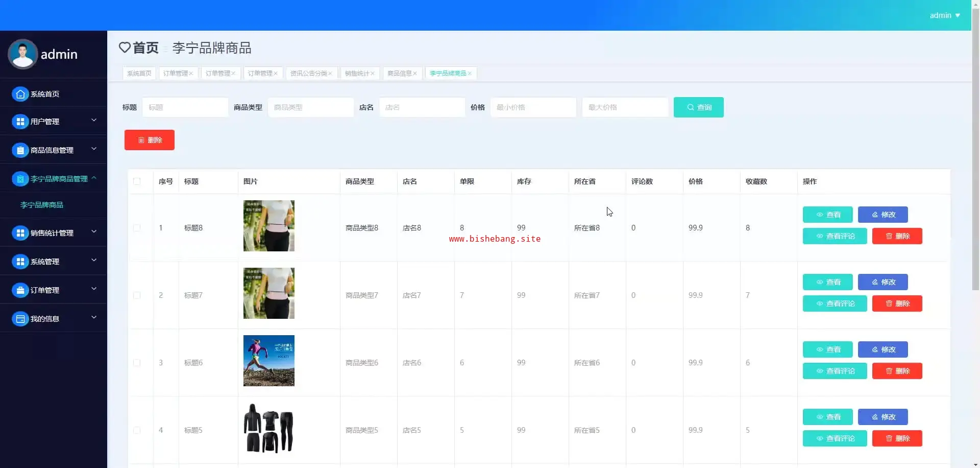Click the admin avatar picture
The height and width of the screenshot is (468, 980).
pos(22,54)
